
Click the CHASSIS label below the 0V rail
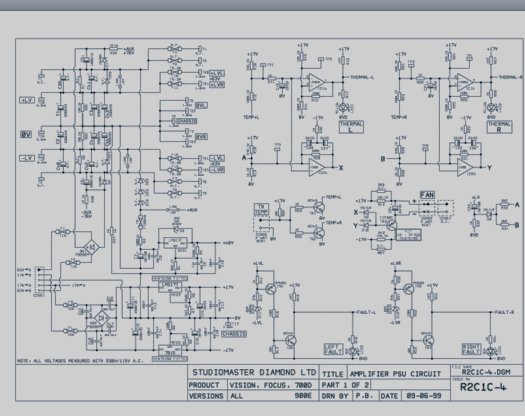click(x=234, y=334)
